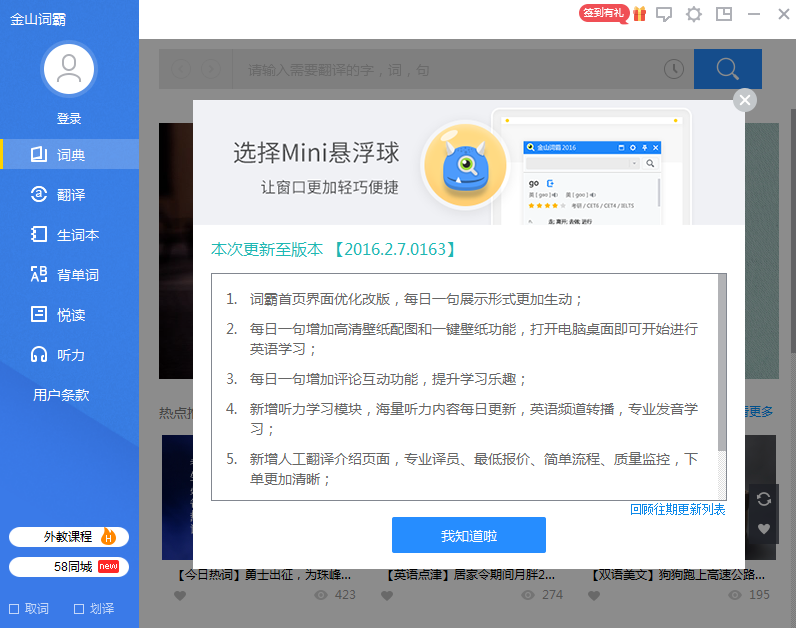Screen dimensions: 796x628
Task: Click 本次更新至版本 2016.2.7.0163 heading
Action: (x=334, y=249)
